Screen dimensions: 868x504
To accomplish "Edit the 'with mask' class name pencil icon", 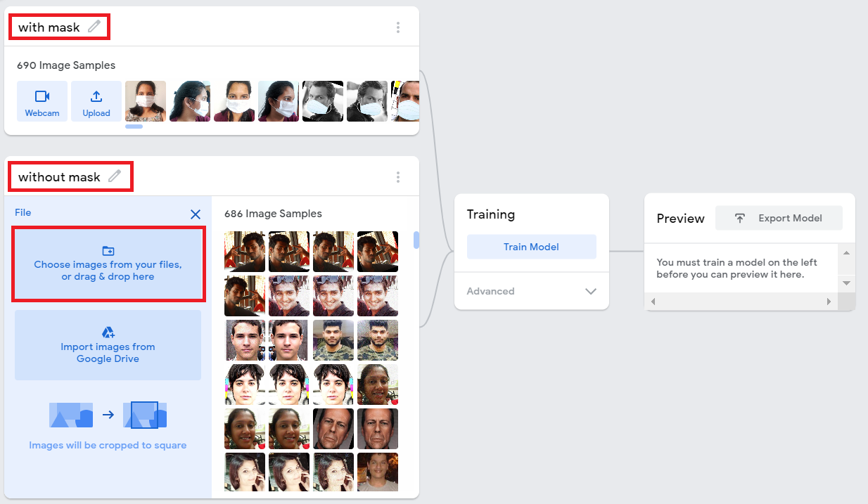I will coord(94,27).
